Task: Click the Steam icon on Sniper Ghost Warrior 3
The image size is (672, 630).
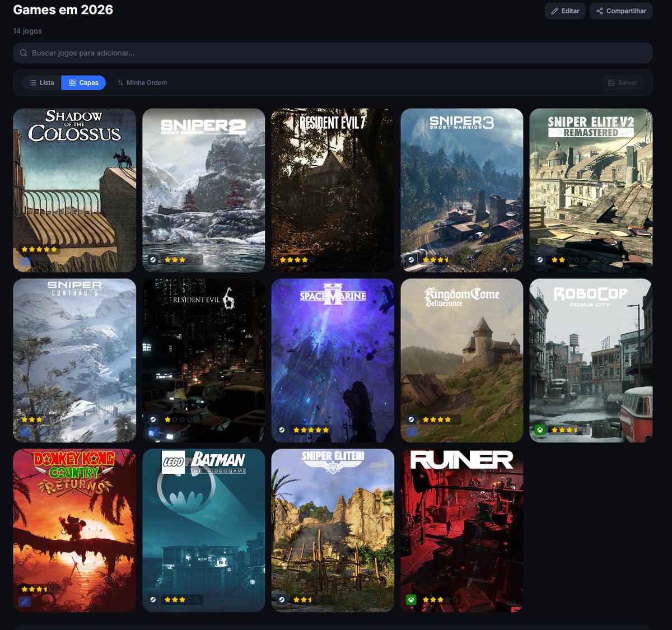Action: click(411, 260)
